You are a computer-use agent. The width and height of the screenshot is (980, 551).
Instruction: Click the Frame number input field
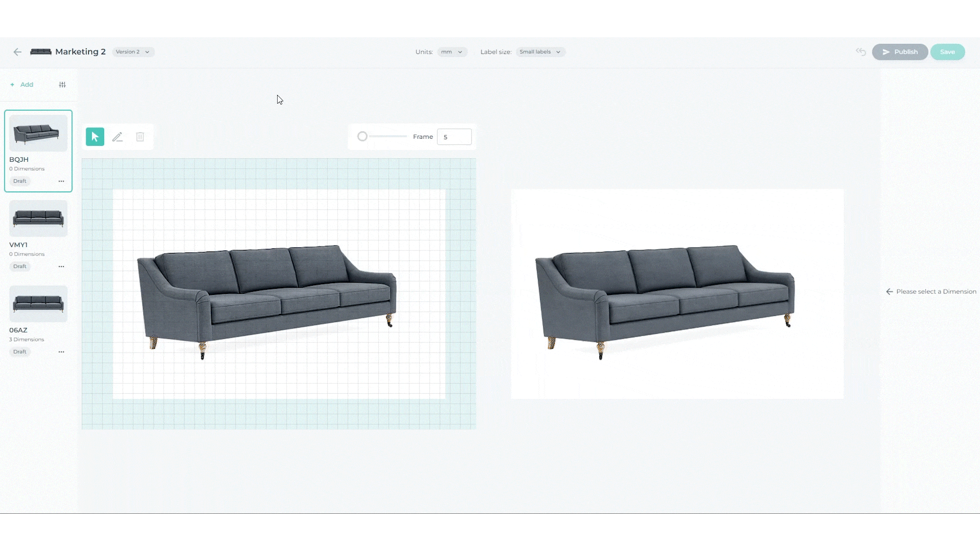click(454, 137)
